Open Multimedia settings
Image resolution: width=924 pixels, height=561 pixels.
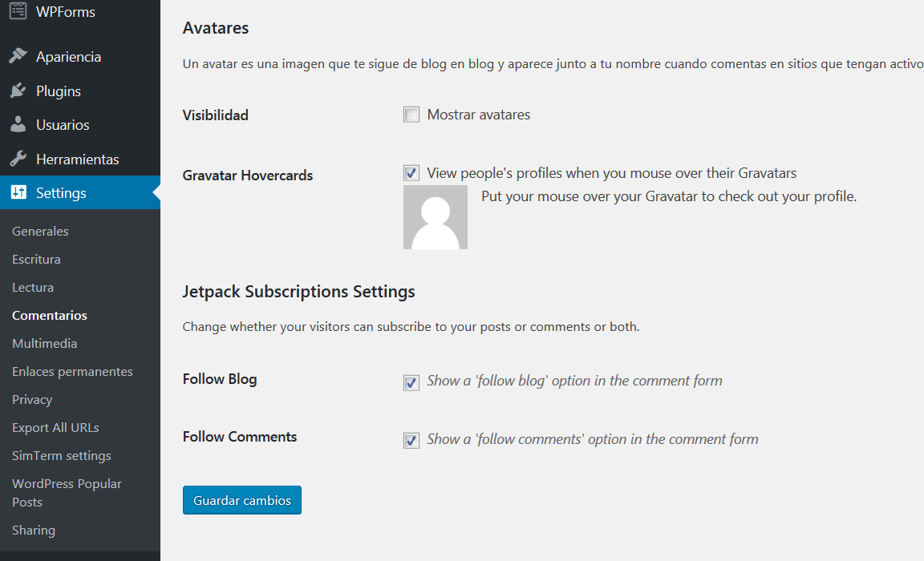pyautogui.click(x=44, y=343)
